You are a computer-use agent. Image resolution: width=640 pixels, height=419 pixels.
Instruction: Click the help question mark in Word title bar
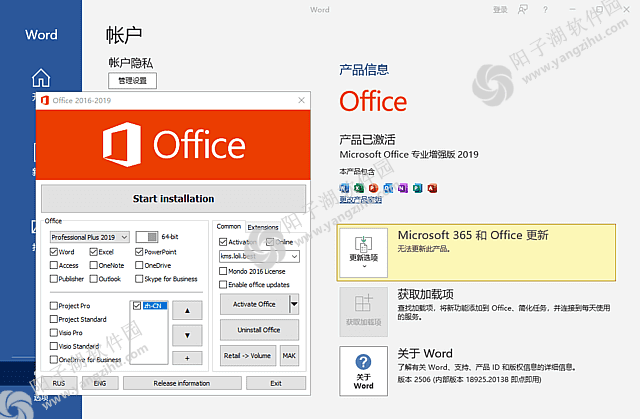(x=545, y=10)
